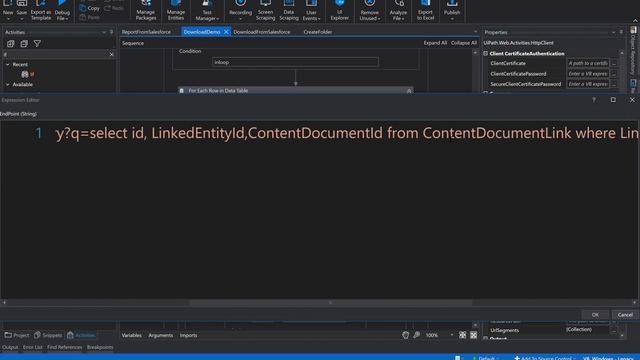Toggle the designer overview
640x360 pixels.
click(x=473, y=335)
